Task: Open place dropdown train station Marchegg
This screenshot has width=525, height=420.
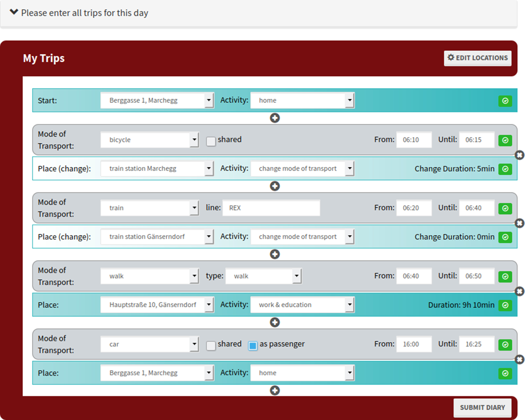Action: [157, 168]
